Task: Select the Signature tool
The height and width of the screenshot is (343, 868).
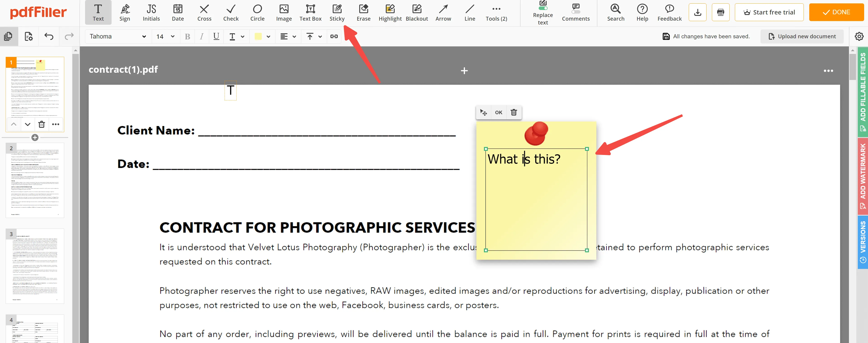Action: coord(124,12)
